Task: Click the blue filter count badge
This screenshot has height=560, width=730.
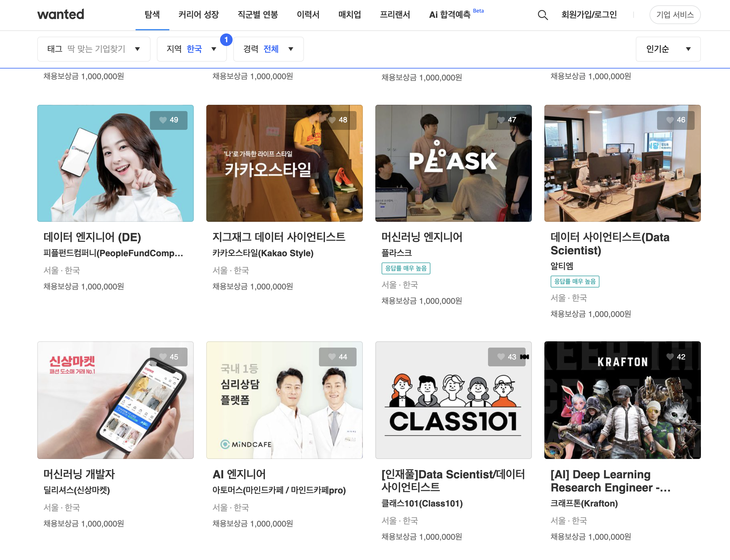Action: pyautogui.click(x=226, y=40)
